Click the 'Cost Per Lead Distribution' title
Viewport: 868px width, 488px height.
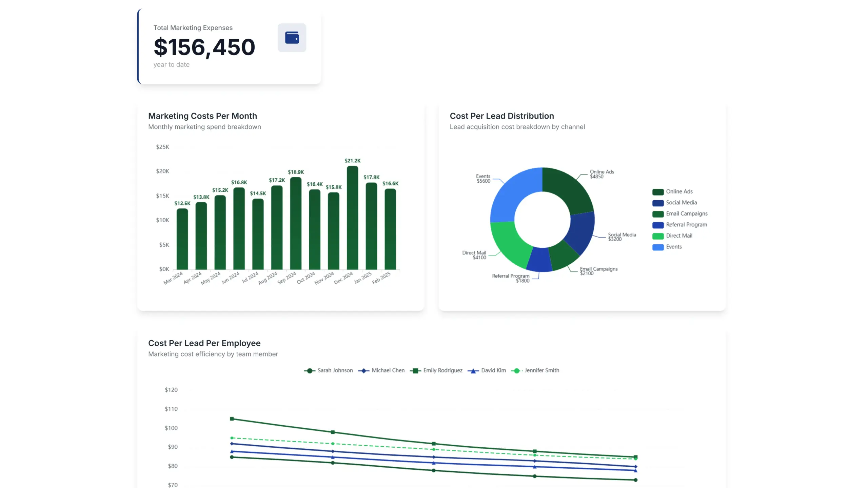tap(502, 116)
